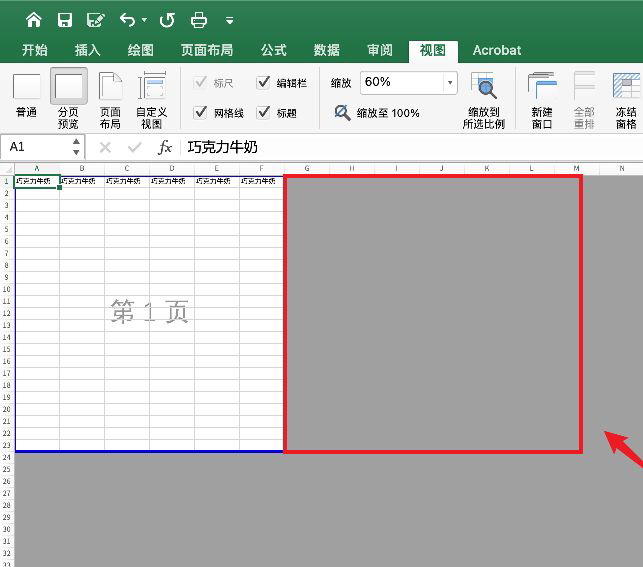The width and height of the screenshot is (643, 567).
Task: Toggle the 网格线 gridlines checkbox
Action: click(200, 112)
